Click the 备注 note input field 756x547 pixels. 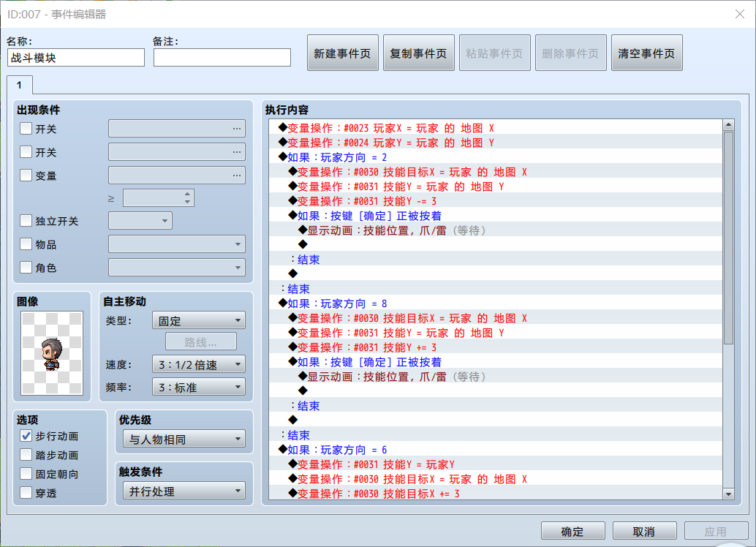pyautogui.click(x=222, y=57)
